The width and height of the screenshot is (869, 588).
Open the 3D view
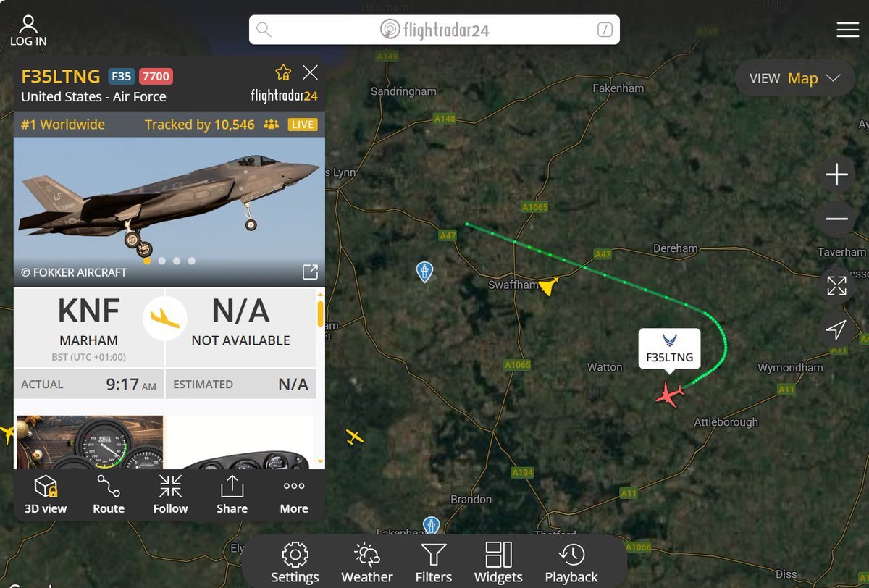tap(46, 495)
